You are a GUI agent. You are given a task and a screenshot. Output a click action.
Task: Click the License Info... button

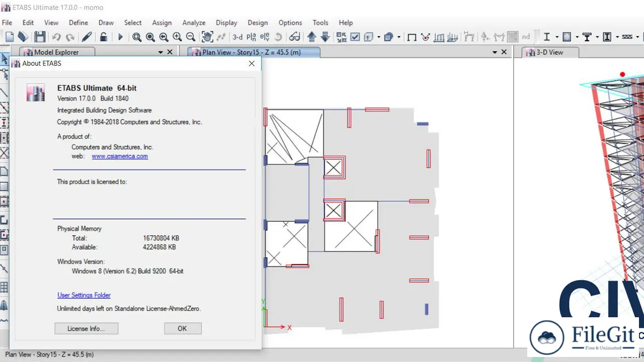87,328
